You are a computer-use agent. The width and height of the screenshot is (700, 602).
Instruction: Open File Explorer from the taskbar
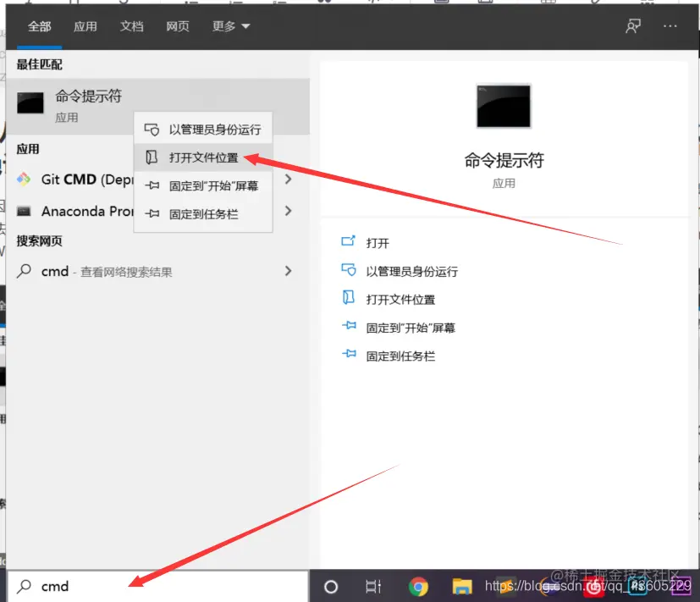(462, 585)
